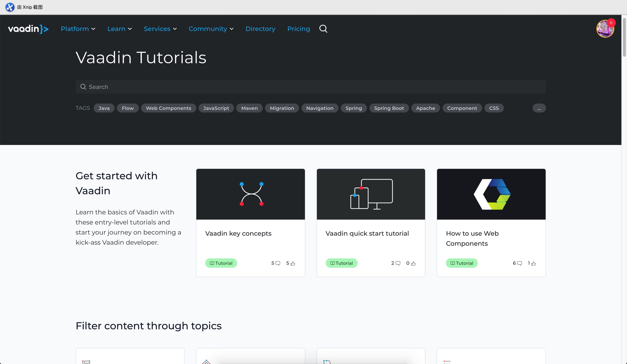The image size is (627, 364).
Task: Expand the Community menu
Action: click(211, 29)
